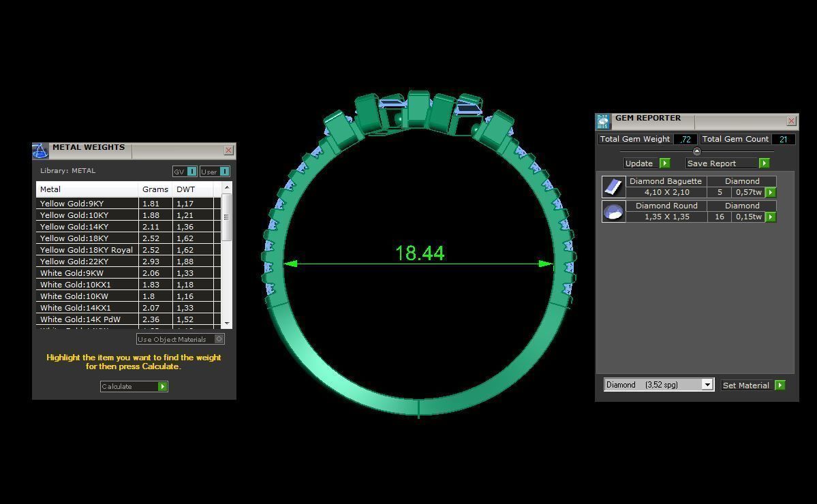Select the White Gold:9KW row
This screenshot has height=504, width=817.
(x=128, y=273)
